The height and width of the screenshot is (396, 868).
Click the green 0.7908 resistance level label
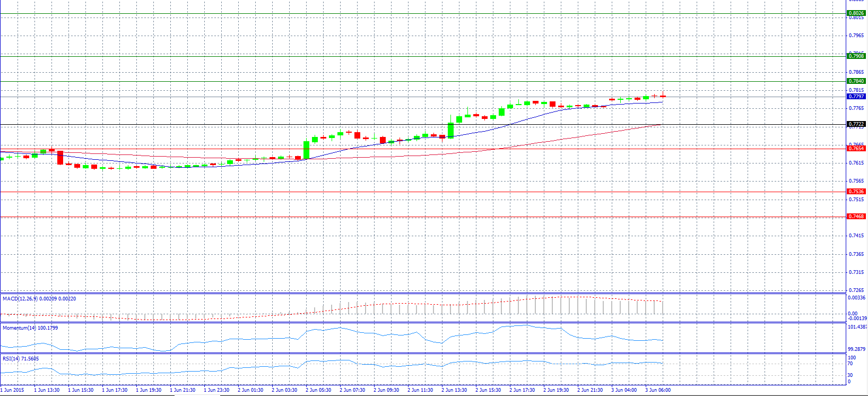pos(856,56)
